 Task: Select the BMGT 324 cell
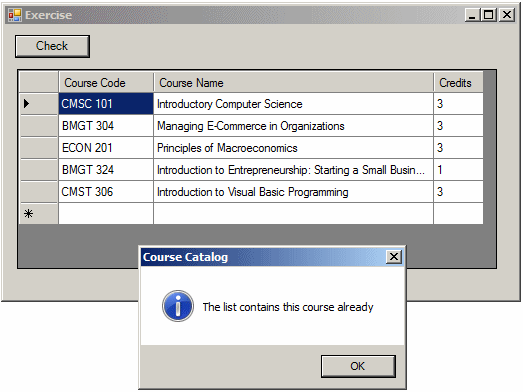[x=106, y=170]
